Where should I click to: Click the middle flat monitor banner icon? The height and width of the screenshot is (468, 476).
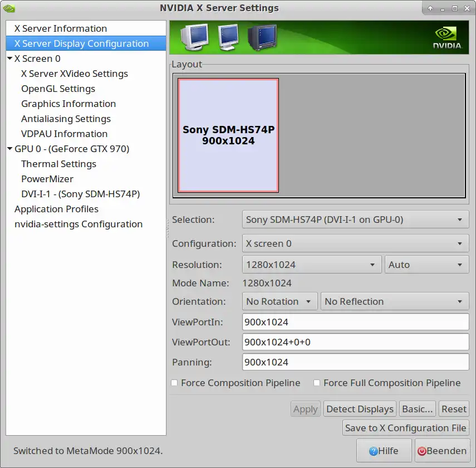pyautogui.click(x=228, y=37)
